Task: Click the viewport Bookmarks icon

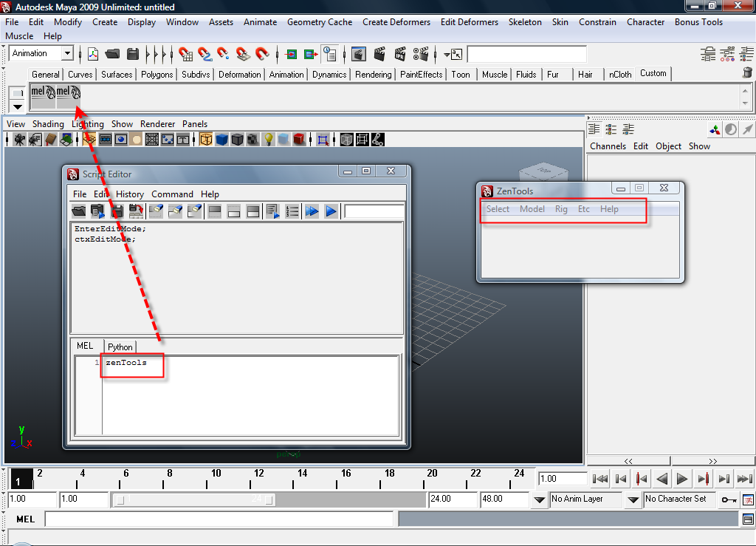Action: [x=51, y=140]
